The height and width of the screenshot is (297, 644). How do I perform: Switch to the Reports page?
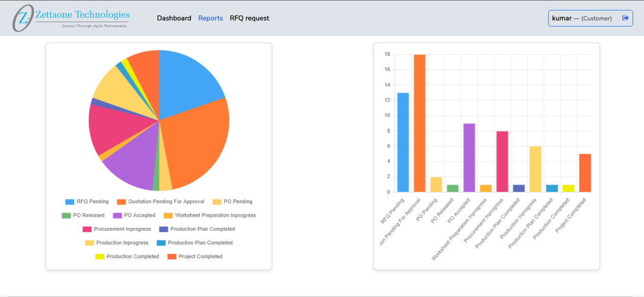(210, 18)
